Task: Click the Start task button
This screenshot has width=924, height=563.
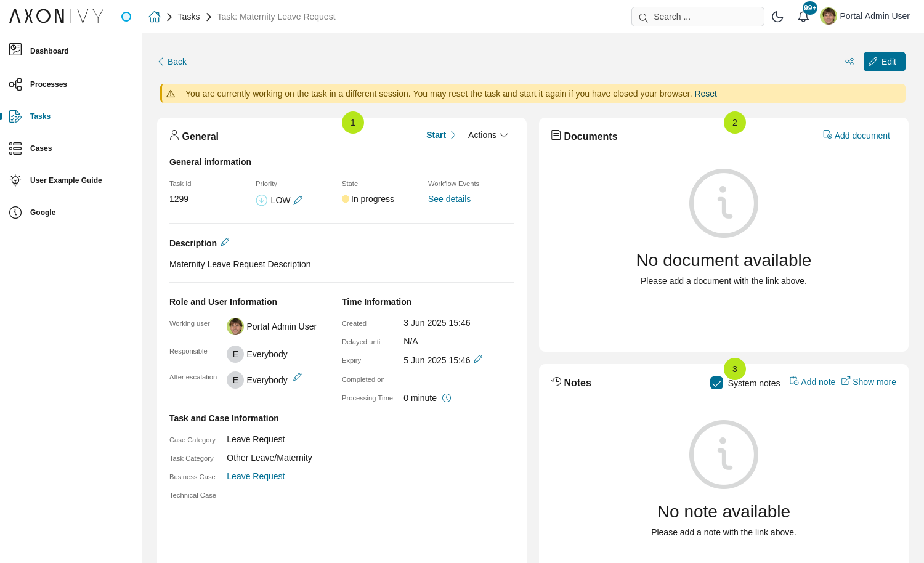Action: click(x=441, y=135)
